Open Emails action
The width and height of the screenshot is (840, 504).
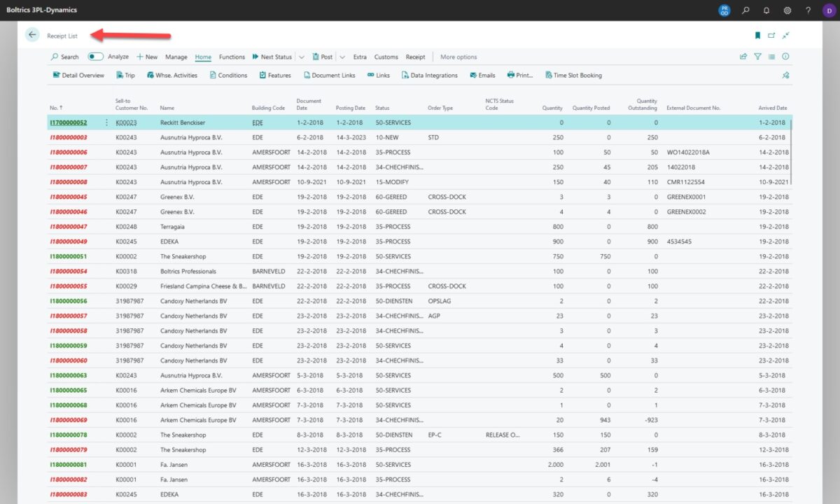(x=482, y=76)
